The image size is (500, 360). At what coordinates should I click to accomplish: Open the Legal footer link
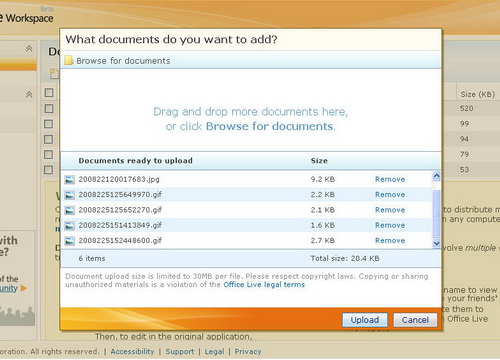coord(214,351)
